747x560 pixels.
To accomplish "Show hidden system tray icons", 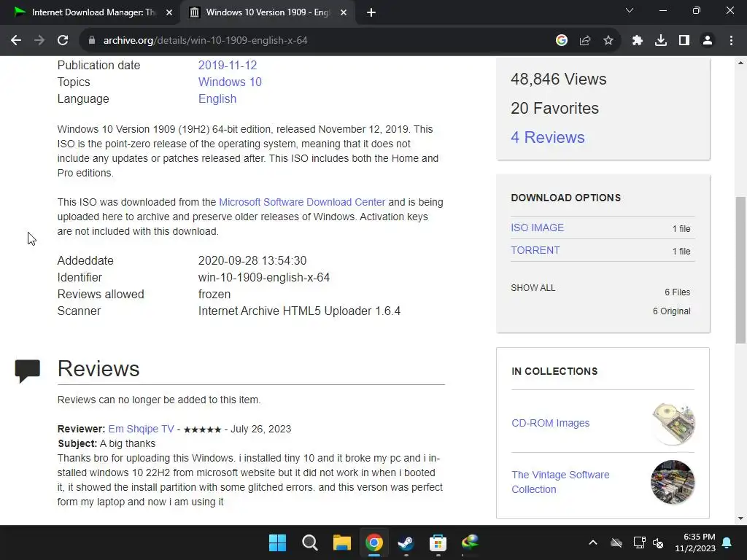I will coord(592,542).
